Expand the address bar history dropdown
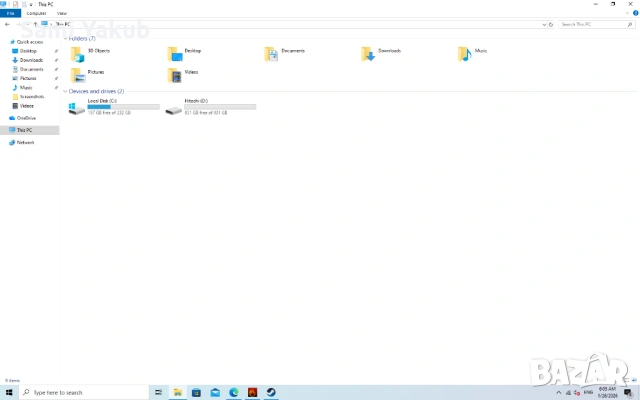Image resolution: width=640 pixels, height=400 pixels. 545,23
